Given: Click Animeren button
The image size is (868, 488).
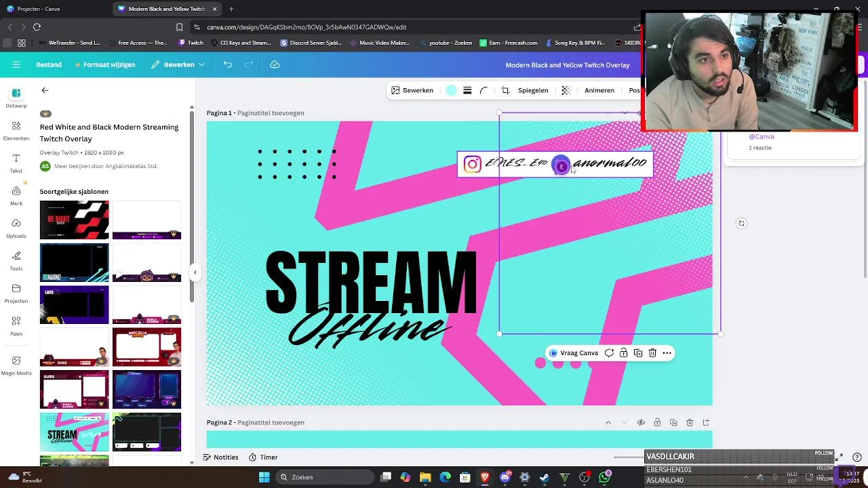Looking at the screenshot, I should pyautogui.click(x=599, y=90).
